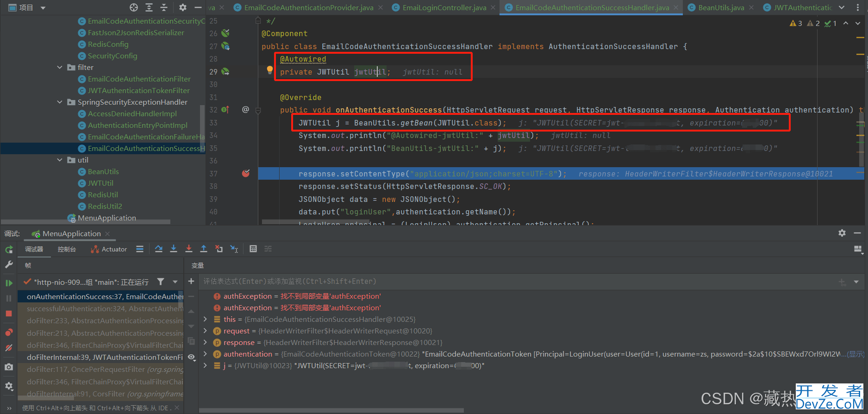Click Spring bean gutter icon line 27
The width and height of the screenshot is (868, 414).
click(x=225, y=46)
